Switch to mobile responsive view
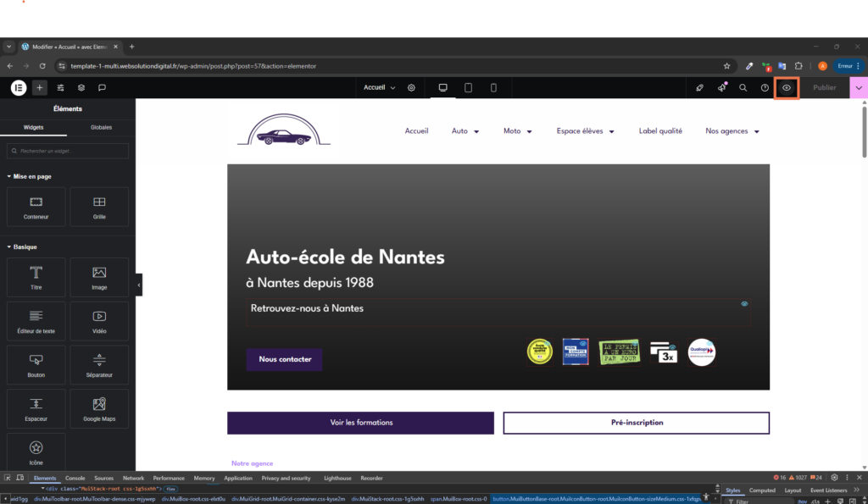 coord(494,87)
